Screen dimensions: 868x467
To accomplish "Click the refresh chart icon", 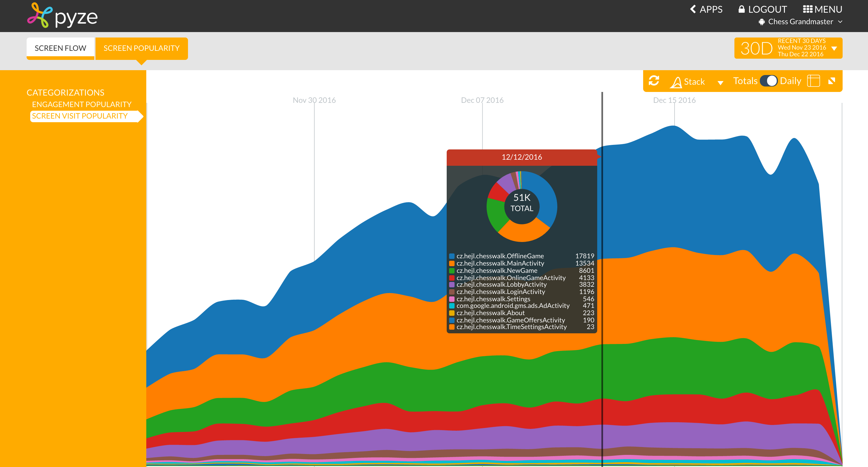I will coord(654,81).
